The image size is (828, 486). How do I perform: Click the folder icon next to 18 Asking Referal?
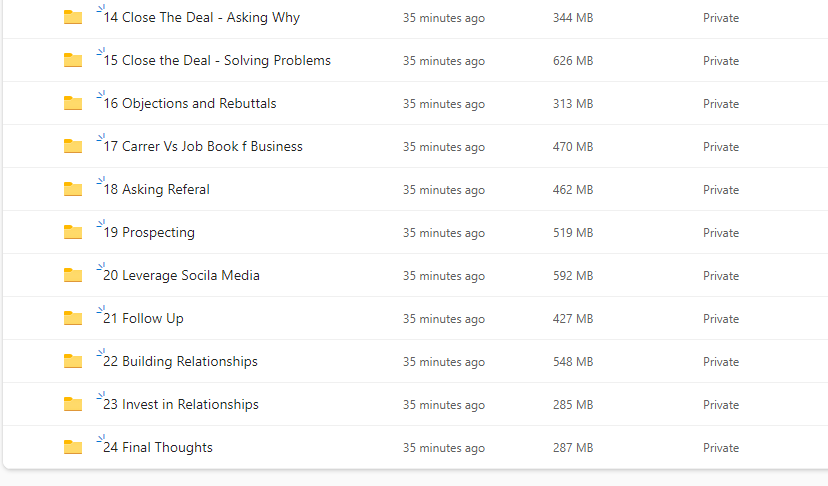click(73, 190)
